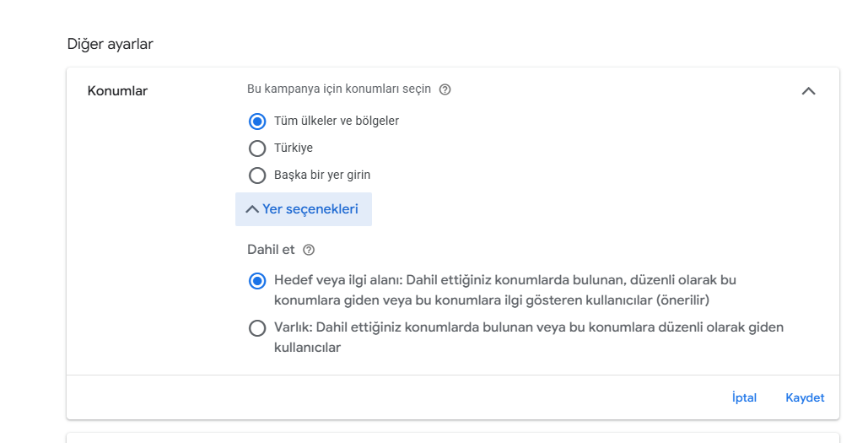This screenshot has height=443, width=868.
Task: Click the Türkiye option label text
Action: [294, 148]
